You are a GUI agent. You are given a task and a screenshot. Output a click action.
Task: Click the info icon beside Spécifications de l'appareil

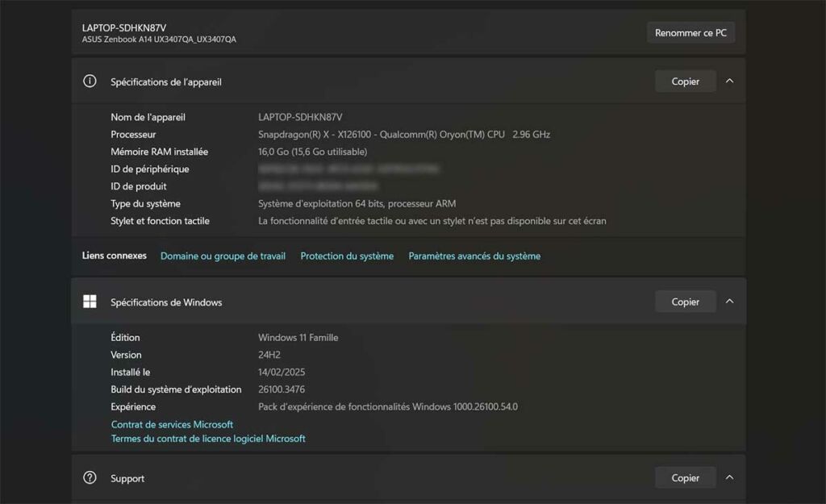[x=90, y=81]
